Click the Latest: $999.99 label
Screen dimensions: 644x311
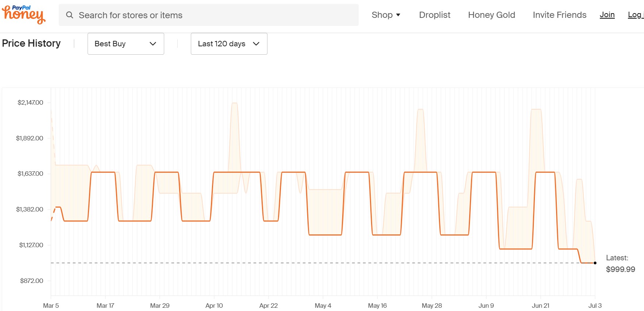(620, 264)
